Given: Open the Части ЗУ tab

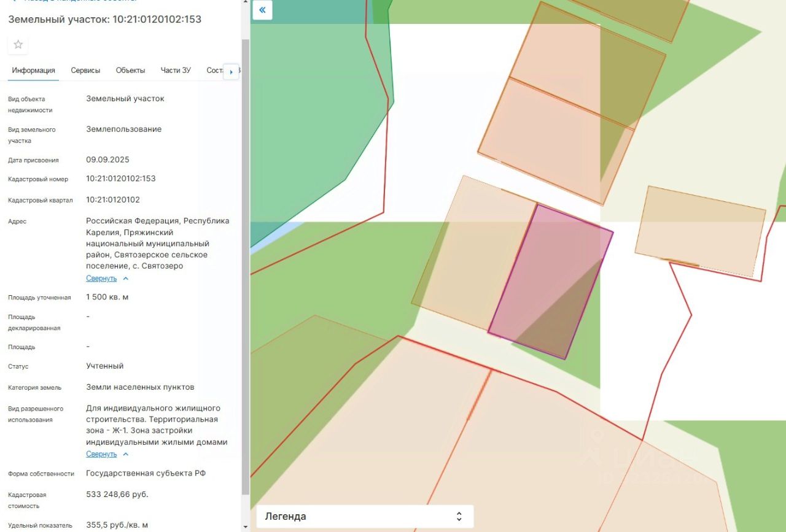Looking at the screenshot, I should (x=176, y=71).
